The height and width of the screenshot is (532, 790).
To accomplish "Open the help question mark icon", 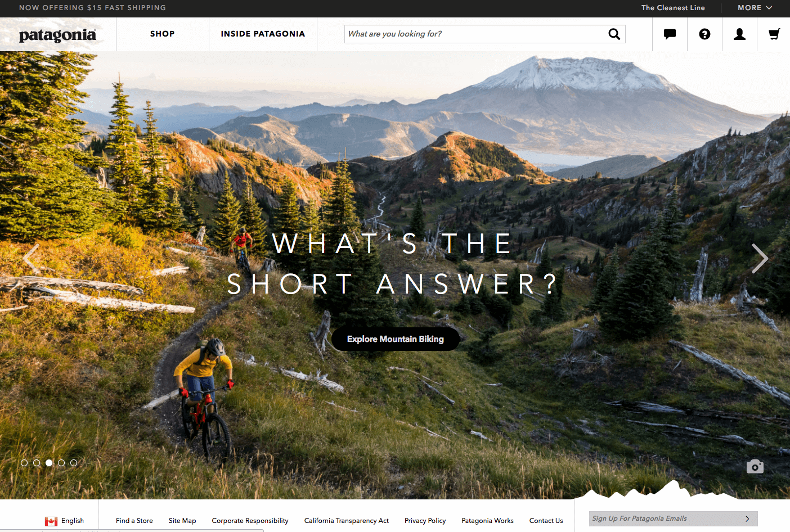I will pos(704,34).
